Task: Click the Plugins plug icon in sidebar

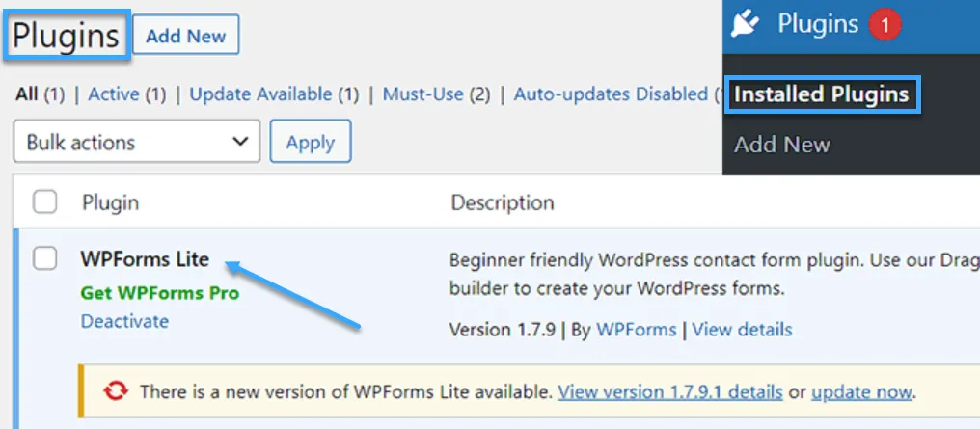Action: pos(745,25)
